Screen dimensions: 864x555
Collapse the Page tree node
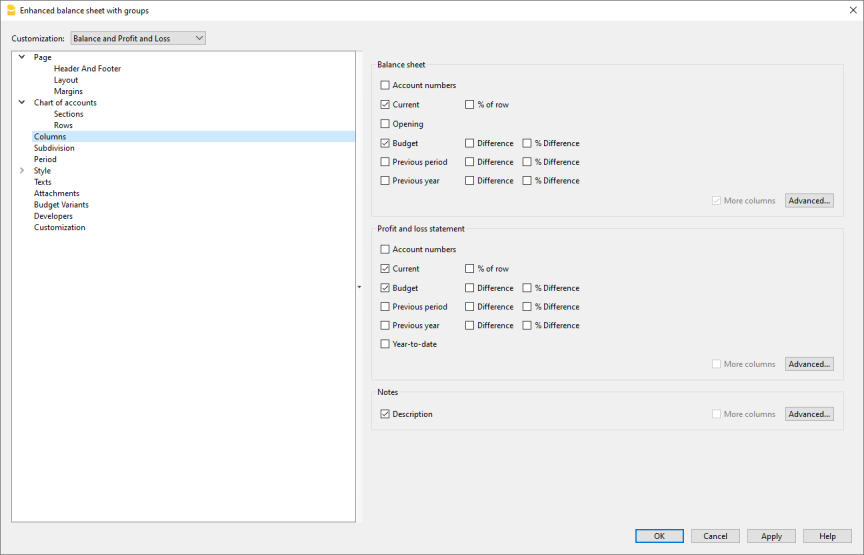click(22, 57)
